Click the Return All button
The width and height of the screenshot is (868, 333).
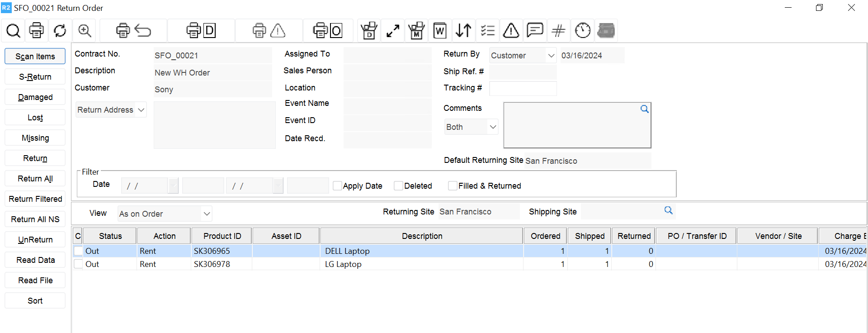[x=35, y=179]
